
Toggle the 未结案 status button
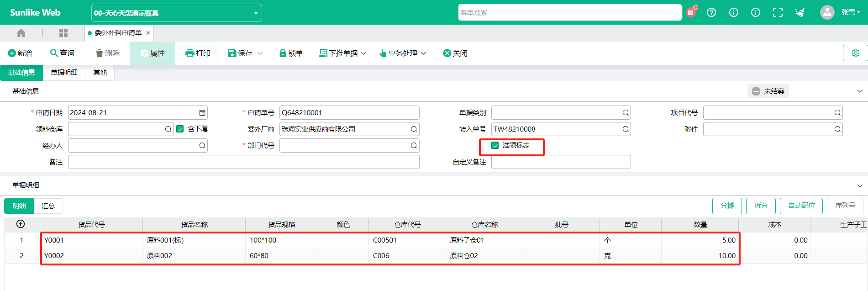click(768, 91)
